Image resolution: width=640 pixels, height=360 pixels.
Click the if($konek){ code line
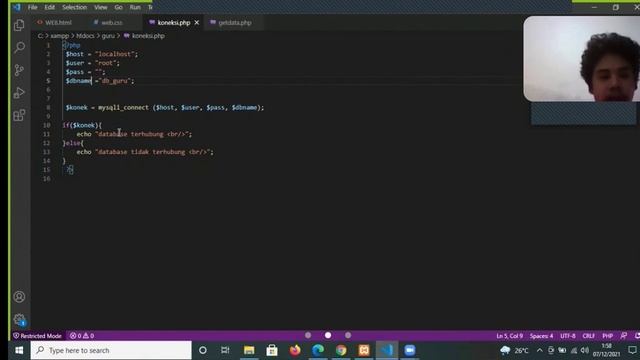pos(82,125)
